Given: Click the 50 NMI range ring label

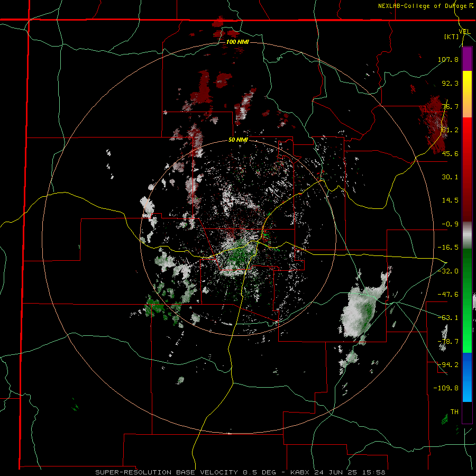Looking at the screenshot, I should (x=238, y=140).
